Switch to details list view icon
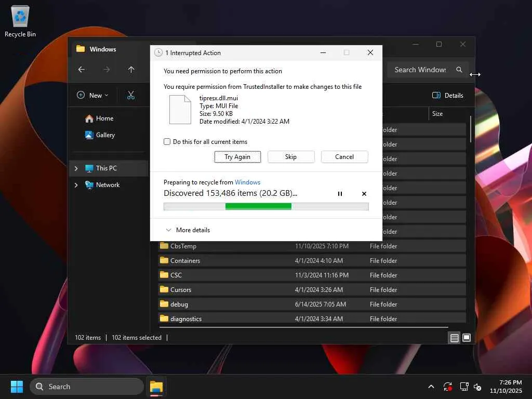This screenshot has width=532, height=399. 454,338
